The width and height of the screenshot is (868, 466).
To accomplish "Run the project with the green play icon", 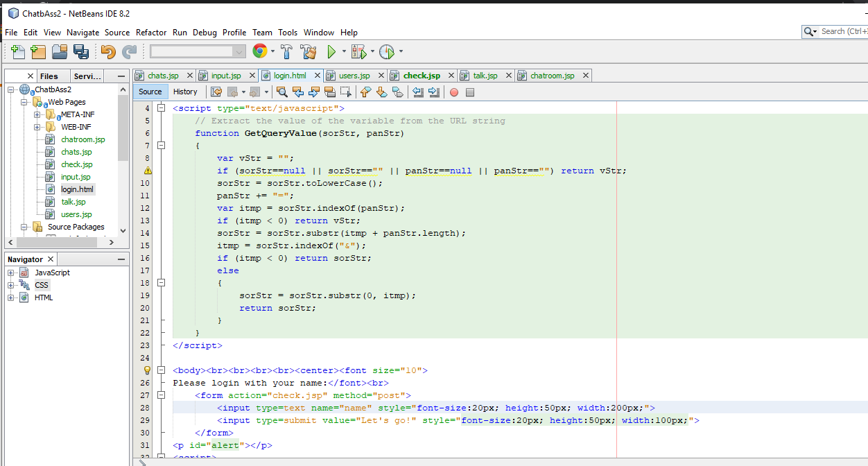I will (332, 51).
